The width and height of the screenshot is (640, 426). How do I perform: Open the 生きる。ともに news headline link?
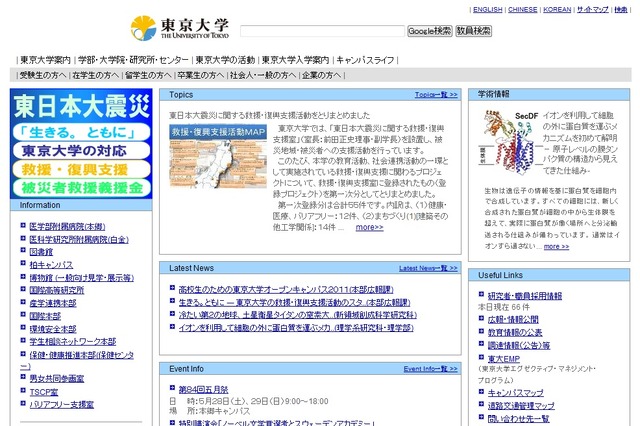point(294,302)
